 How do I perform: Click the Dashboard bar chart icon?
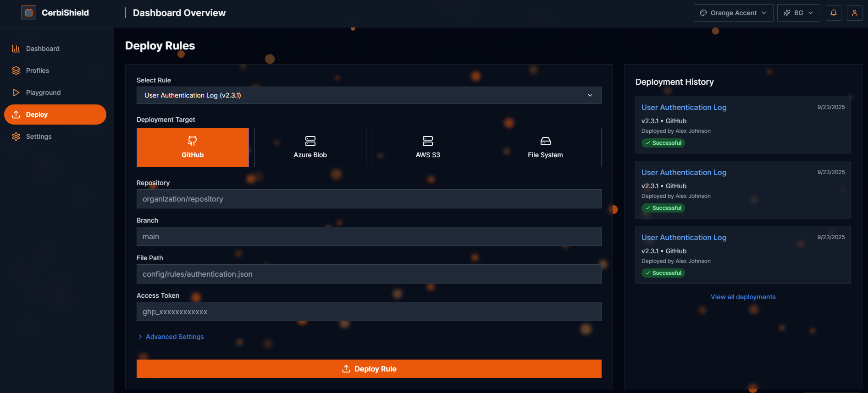pyautogui.click(x=16, y=49)
